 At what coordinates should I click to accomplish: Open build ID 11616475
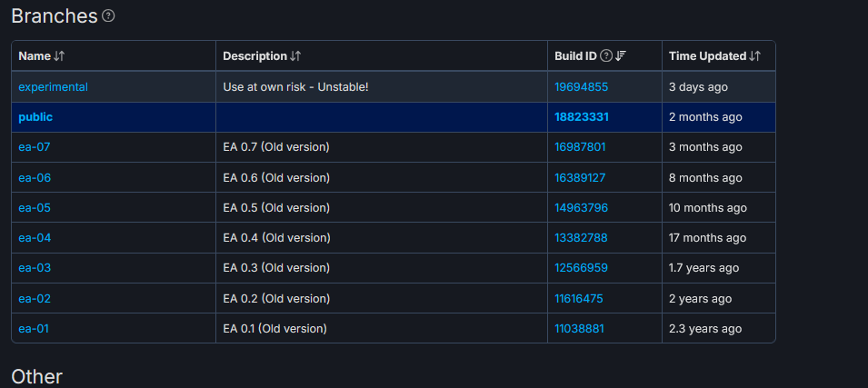(x=579, y=299)
